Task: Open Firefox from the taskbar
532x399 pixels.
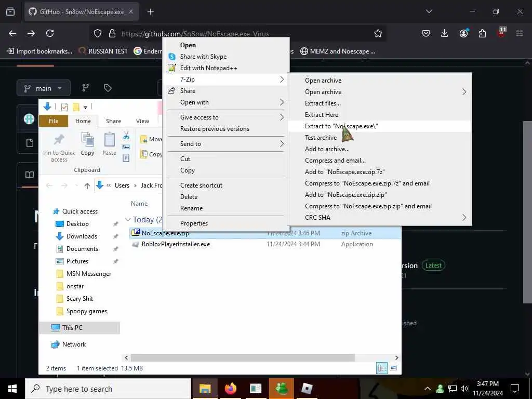Action: coord(230,389)
